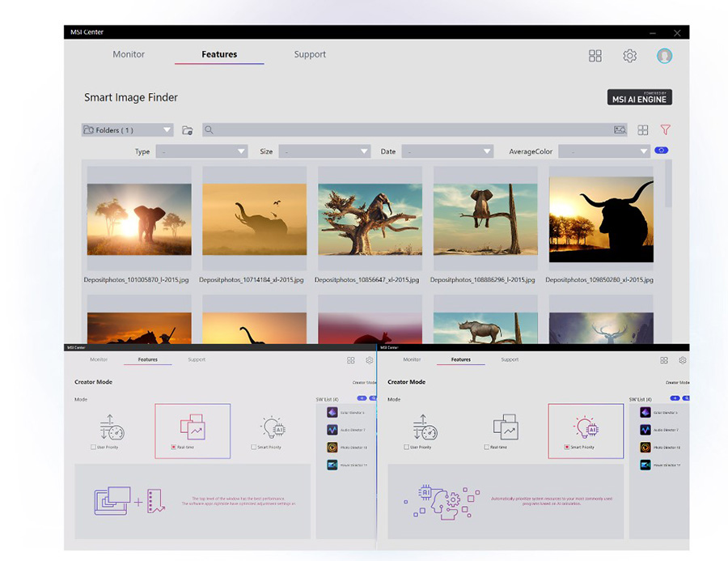
Task: Click the red filter funnel icon
Action: 665,130
